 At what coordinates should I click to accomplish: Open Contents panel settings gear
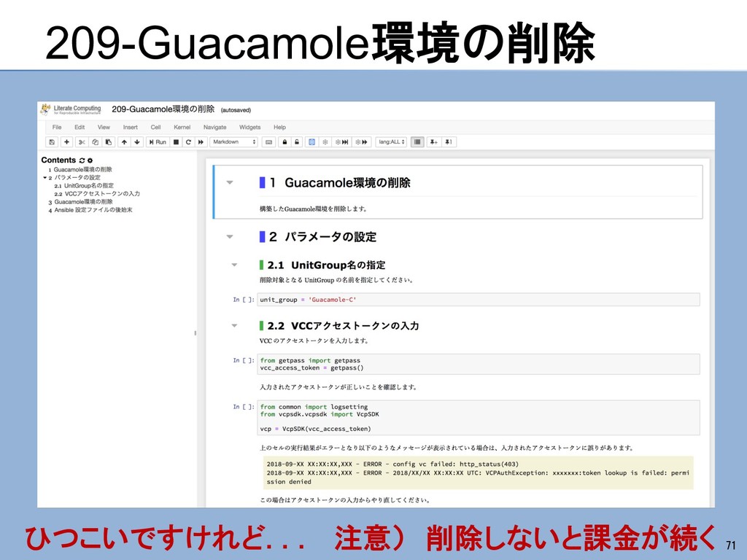tap(90, 160)
